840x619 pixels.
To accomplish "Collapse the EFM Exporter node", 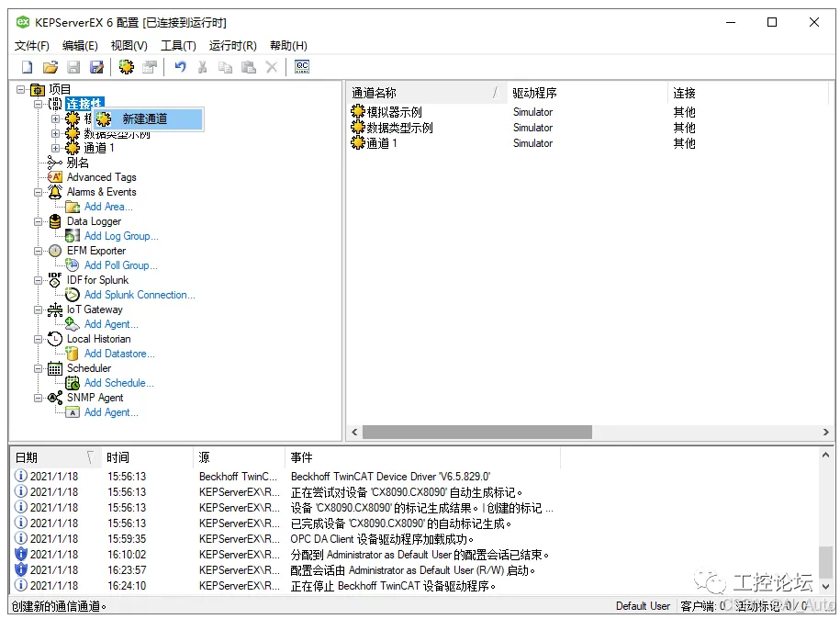I will tap(38, 251).
